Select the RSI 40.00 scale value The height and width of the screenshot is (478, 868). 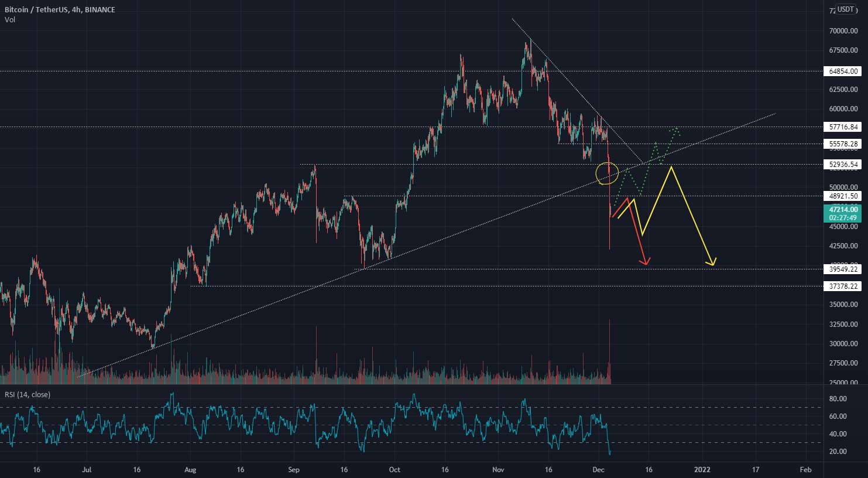point(838,434)
